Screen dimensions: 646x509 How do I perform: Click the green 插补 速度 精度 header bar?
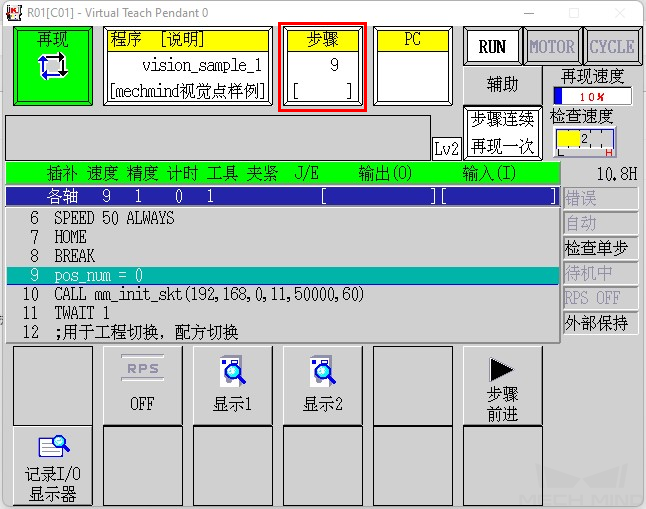[x=283, y=173]
